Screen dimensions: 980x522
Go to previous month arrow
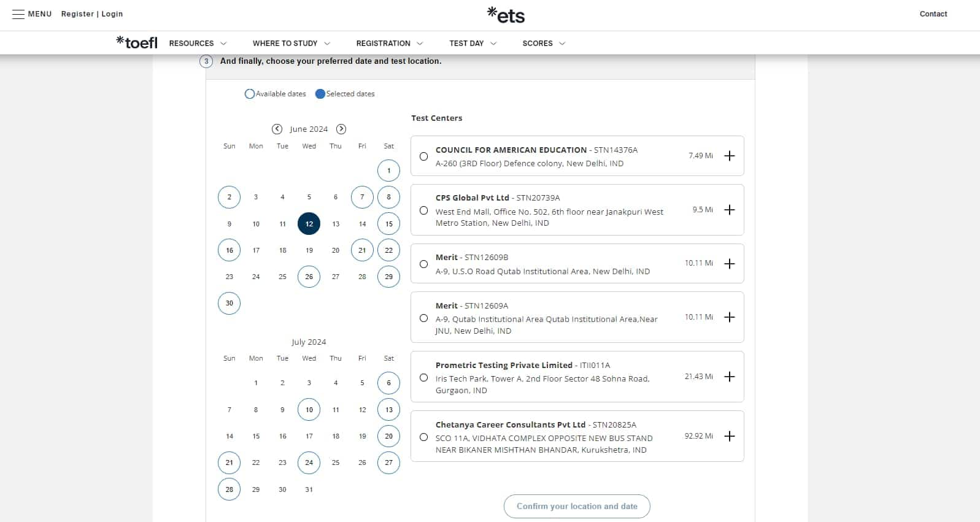coord(277,129)
